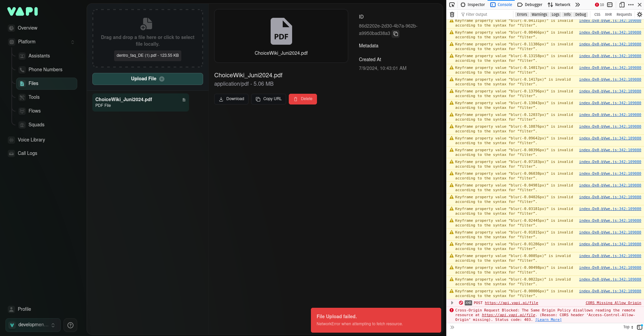Open the Debugger tab
Image resolution: width=644 pixels, height=336 pixels.
click(x=530, y=5)
